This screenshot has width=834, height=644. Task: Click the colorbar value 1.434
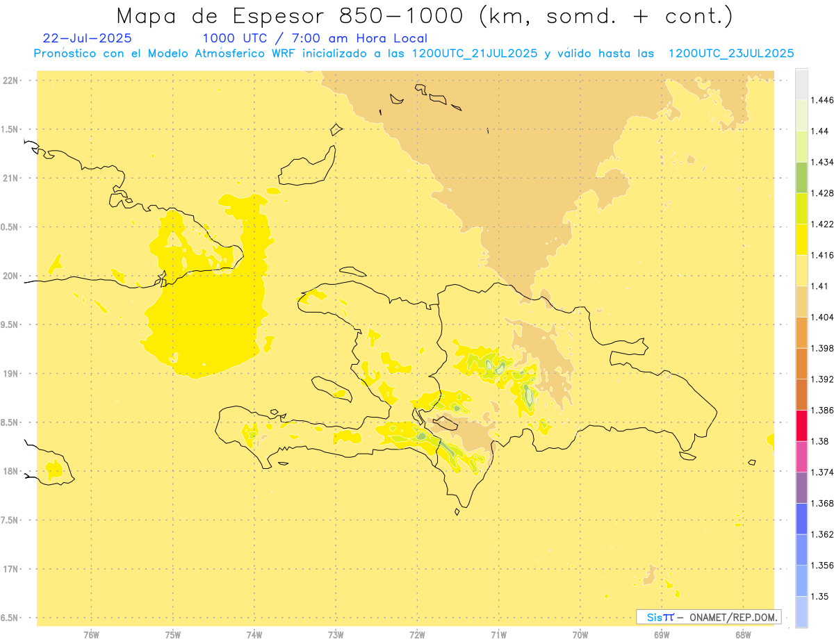click(822, 162)
